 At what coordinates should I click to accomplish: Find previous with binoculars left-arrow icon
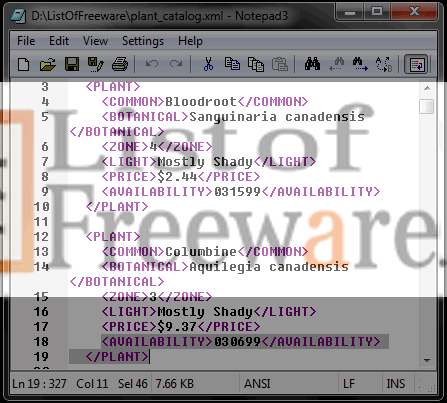point(336,64)
